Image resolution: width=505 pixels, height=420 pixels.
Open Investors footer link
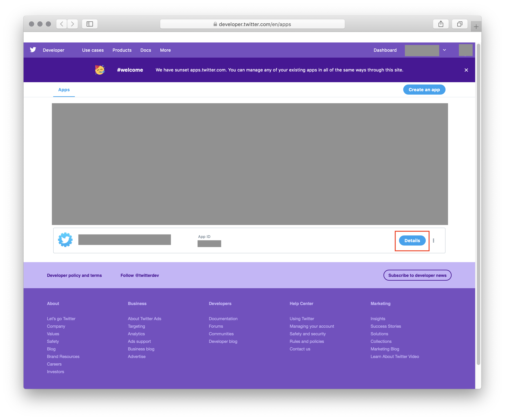pyautogui.click(x=55, y=372)
